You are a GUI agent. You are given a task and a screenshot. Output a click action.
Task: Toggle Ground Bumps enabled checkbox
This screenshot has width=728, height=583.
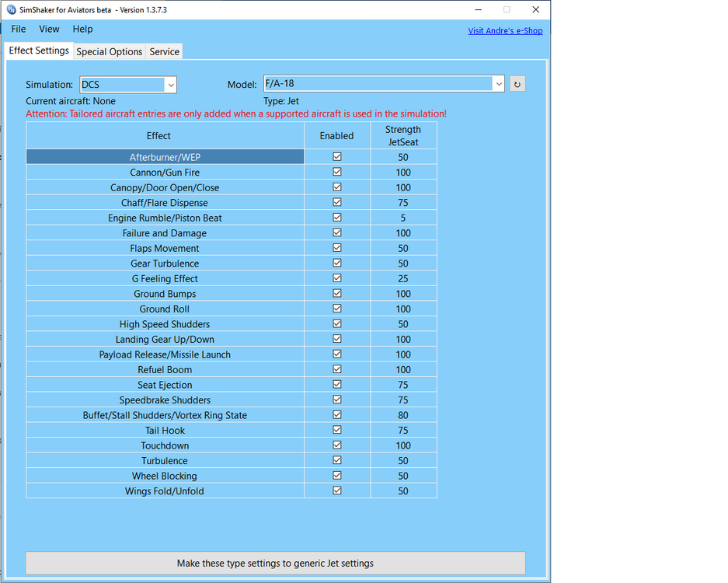(x=337, y=293)
